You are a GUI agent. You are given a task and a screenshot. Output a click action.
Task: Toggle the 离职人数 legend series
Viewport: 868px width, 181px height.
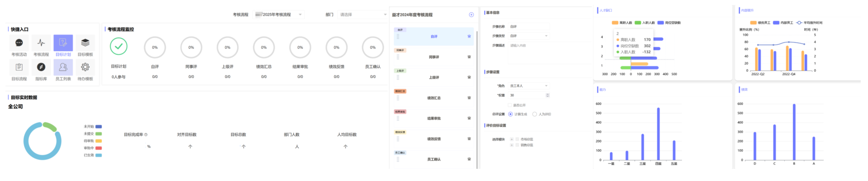(622, 23)
